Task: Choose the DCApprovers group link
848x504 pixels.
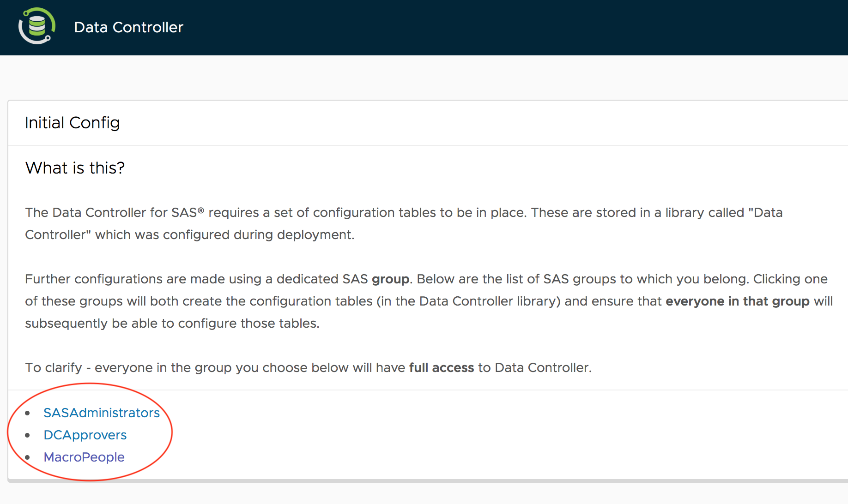Action: tap(85, 435)
